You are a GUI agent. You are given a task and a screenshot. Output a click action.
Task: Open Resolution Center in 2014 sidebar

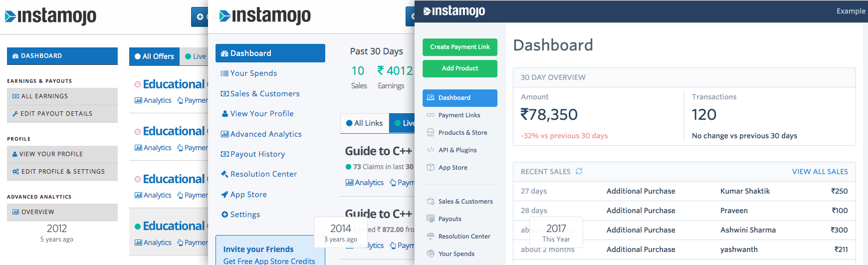(x=258, y=174)
